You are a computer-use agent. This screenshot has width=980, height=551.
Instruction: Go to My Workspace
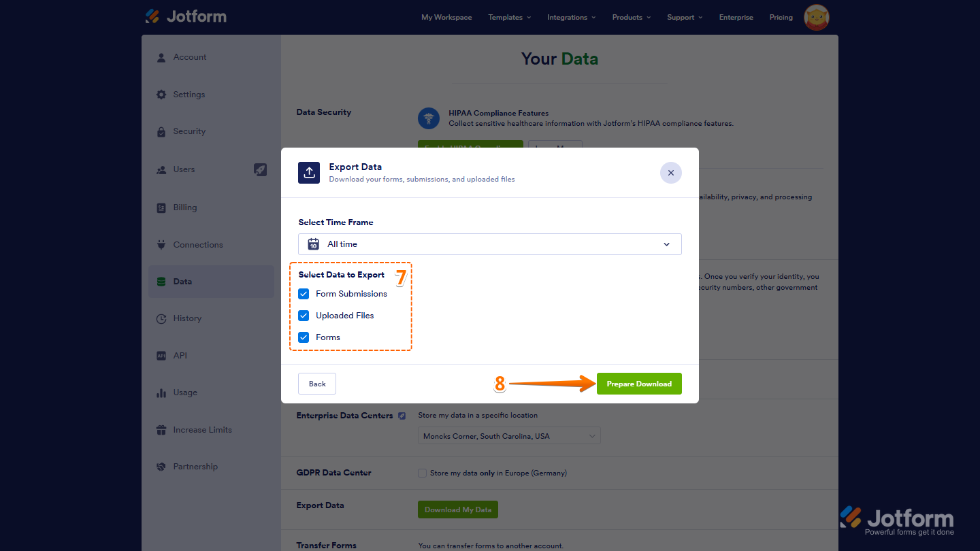446,17
